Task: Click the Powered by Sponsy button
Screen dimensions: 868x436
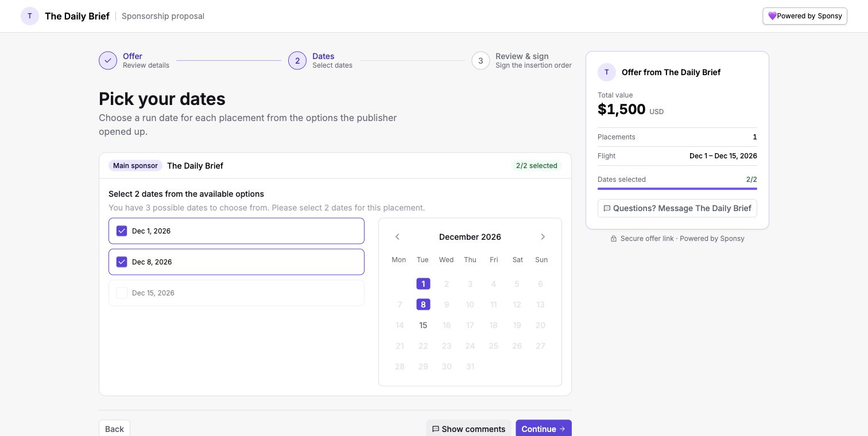Action: pyautogui.click(x=805, y=16)
